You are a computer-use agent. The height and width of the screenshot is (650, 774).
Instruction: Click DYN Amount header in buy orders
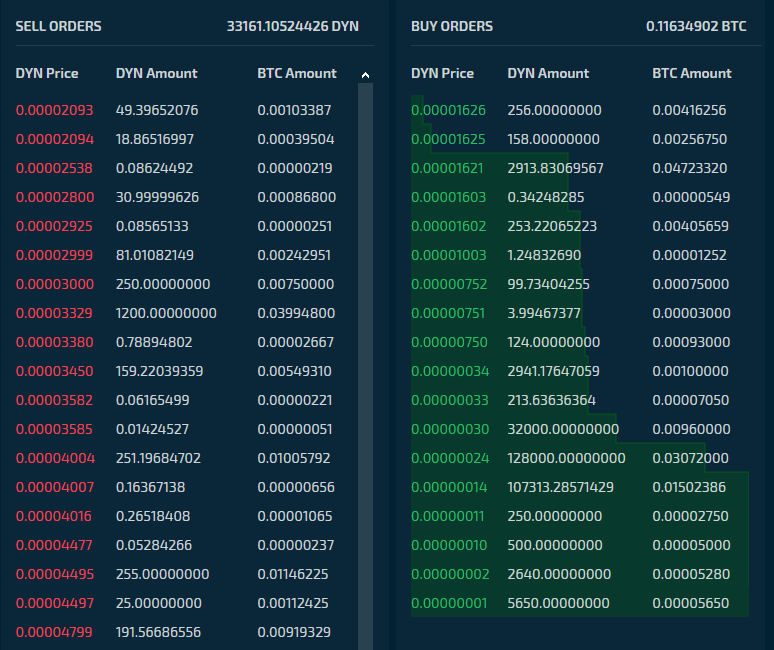pos(548,74)
